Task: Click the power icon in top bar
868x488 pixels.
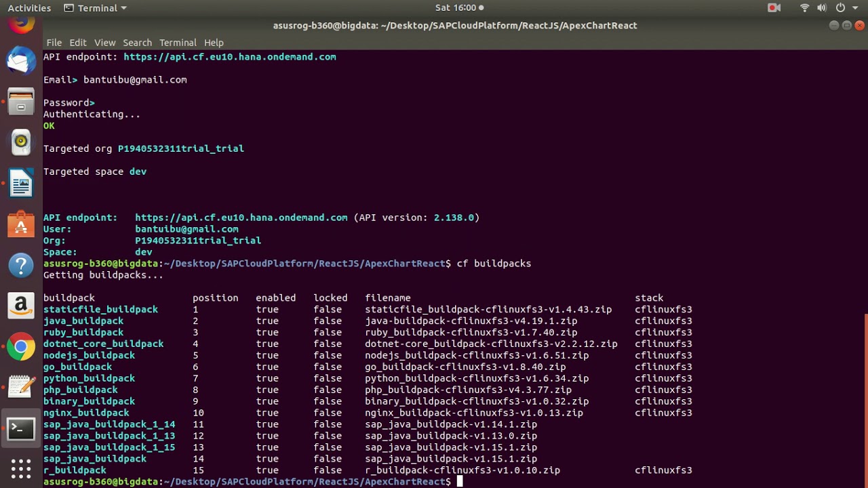Action: 840,8
